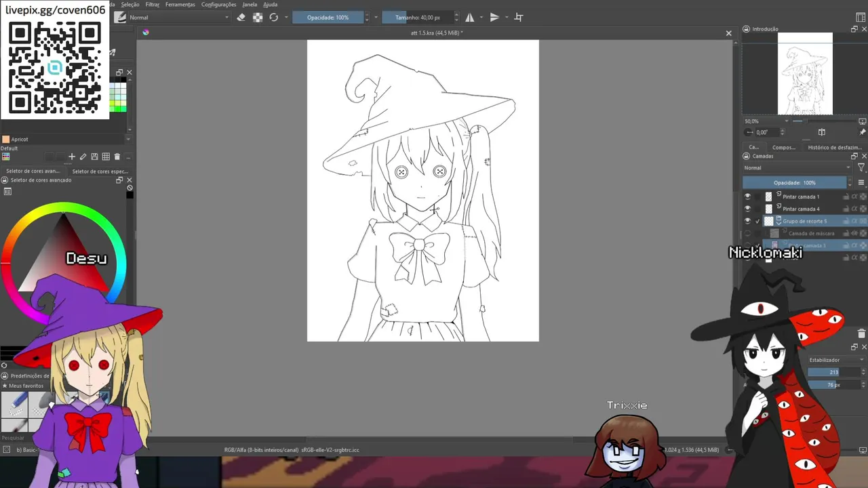Switch to Seletor de cores avançado tab
Screen dimensions: 868x488
coord(33,171)
